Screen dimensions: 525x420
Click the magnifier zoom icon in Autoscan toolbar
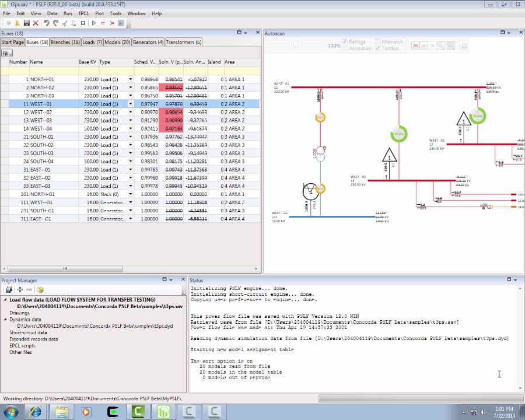[440, 45]
